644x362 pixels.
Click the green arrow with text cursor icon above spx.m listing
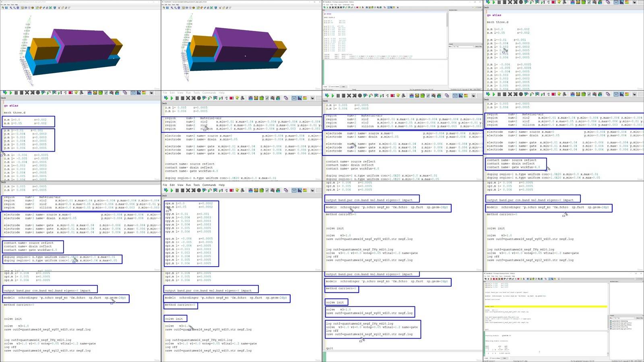coord(221,190)
